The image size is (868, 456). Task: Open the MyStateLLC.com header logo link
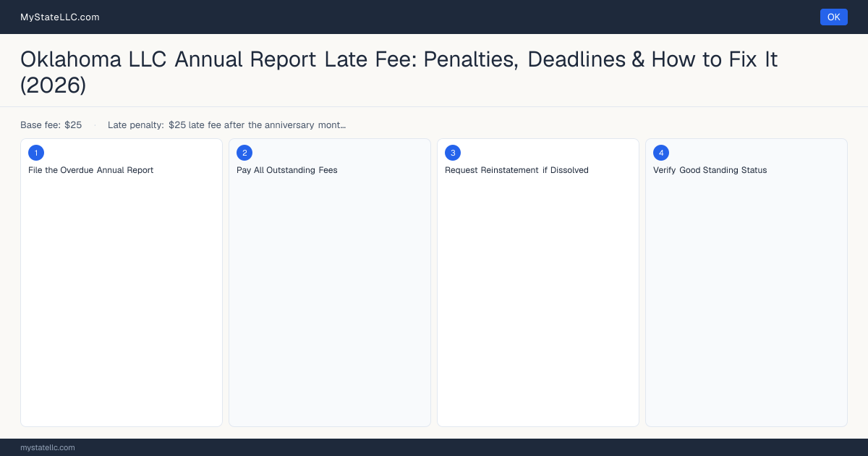click(x=60, y=17)
